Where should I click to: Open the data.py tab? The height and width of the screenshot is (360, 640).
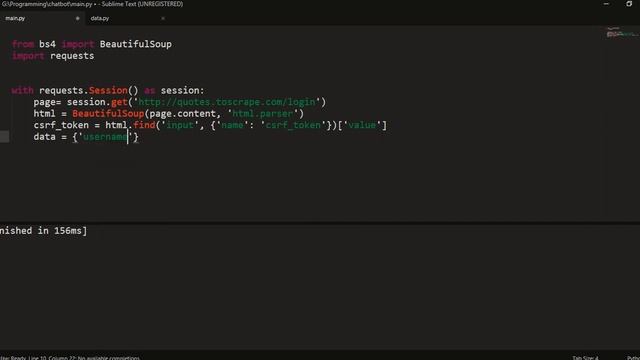point(100,18)
